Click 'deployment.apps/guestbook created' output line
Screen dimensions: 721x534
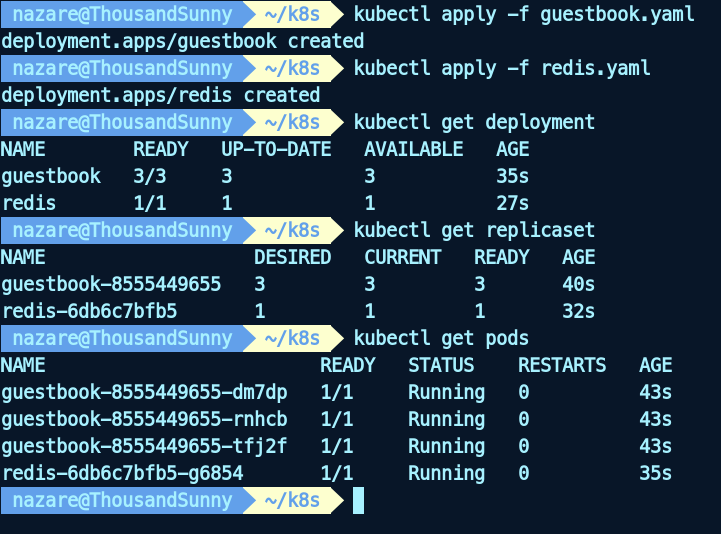[x=183, y=41]
